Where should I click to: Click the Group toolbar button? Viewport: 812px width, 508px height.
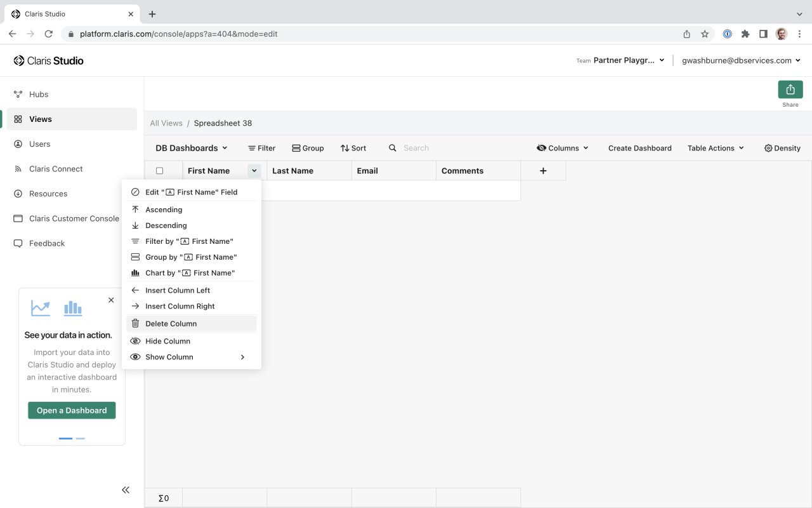(x=308, y=148)
